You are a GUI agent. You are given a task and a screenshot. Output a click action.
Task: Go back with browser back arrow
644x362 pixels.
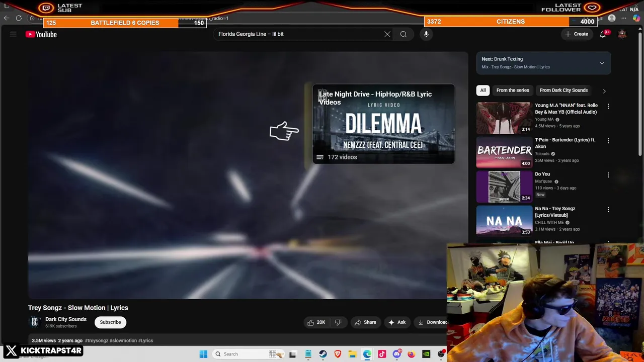(7, 18)
